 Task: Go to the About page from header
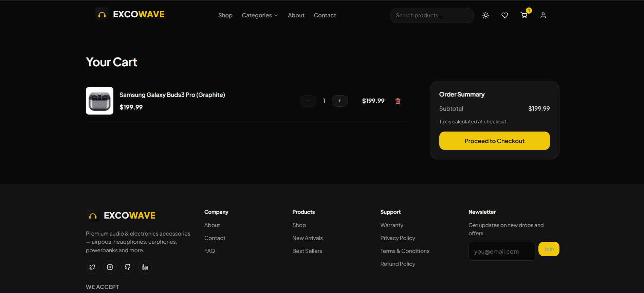point(296,15)
